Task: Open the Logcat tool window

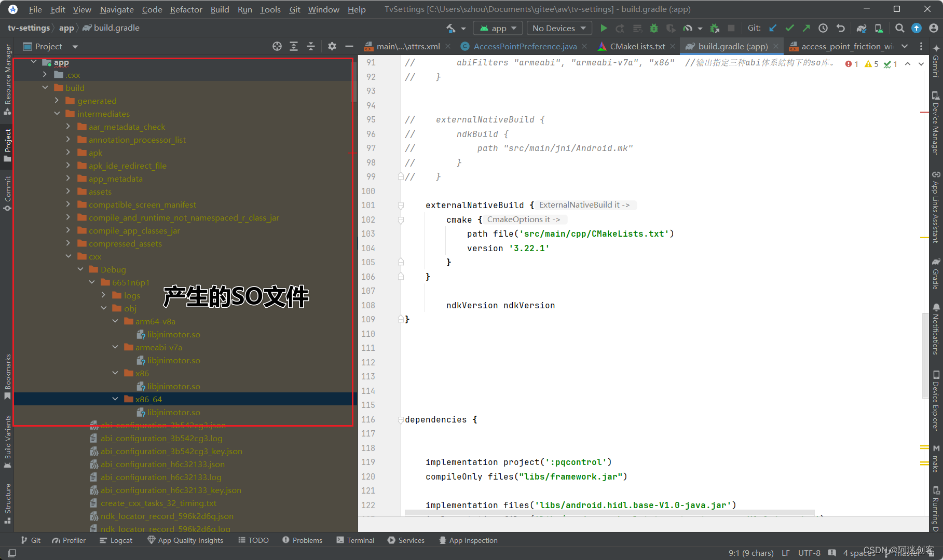Action: click(116, 540)
